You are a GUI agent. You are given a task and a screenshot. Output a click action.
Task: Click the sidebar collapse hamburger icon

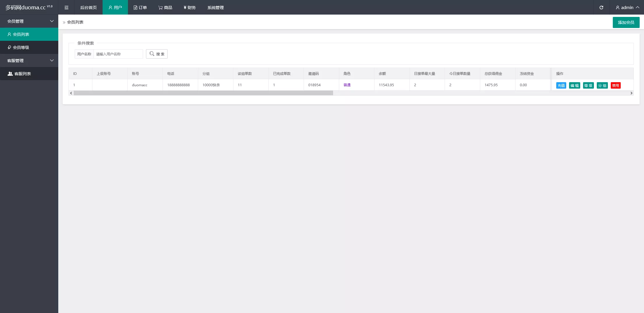pyautogui.click(x=66, y=8)
